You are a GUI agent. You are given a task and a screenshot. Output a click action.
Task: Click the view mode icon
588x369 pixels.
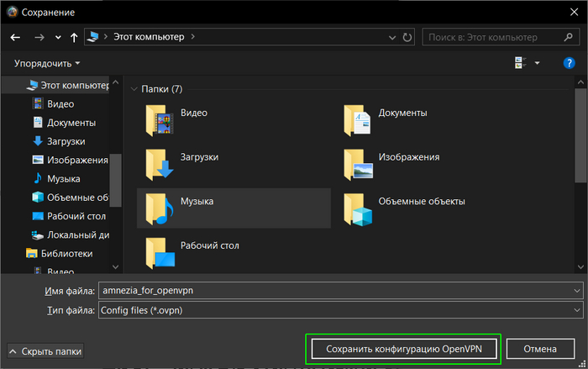[519, 63]
